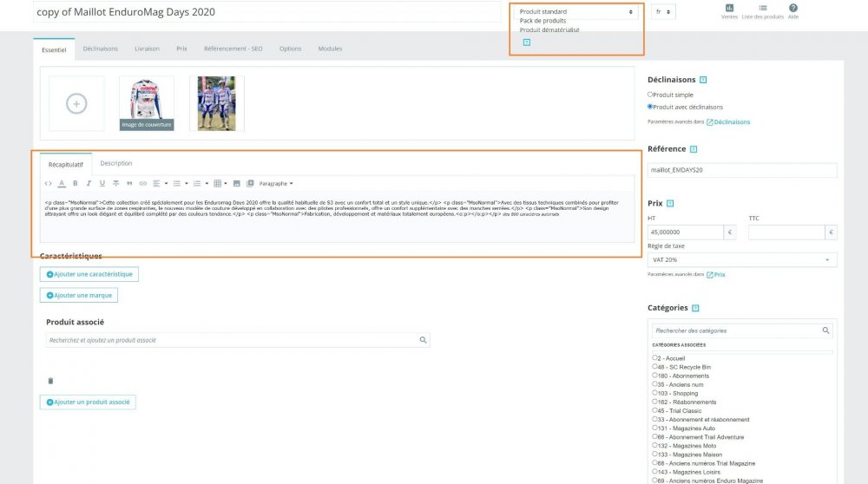Click the HT price input field
868x484 pixels.
(x=686, y=232)
